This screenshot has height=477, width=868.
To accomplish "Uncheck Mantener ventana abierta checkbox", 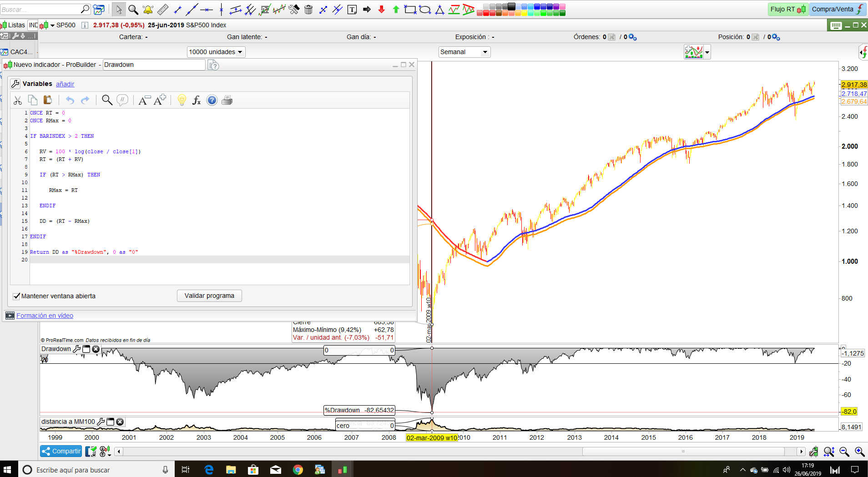I will coord(17,296).
